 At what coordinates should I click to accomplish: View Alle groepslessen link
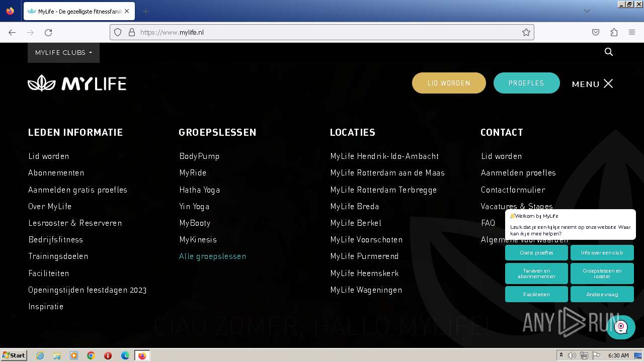coord(213,256)
